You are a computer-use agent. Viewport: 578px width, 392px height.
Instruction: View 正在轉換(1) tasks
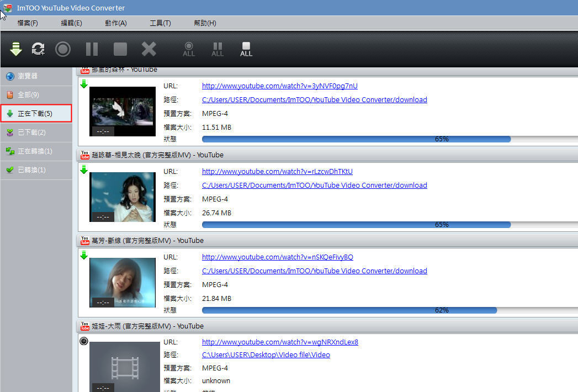pyautogui.click(x=35, y=151)
